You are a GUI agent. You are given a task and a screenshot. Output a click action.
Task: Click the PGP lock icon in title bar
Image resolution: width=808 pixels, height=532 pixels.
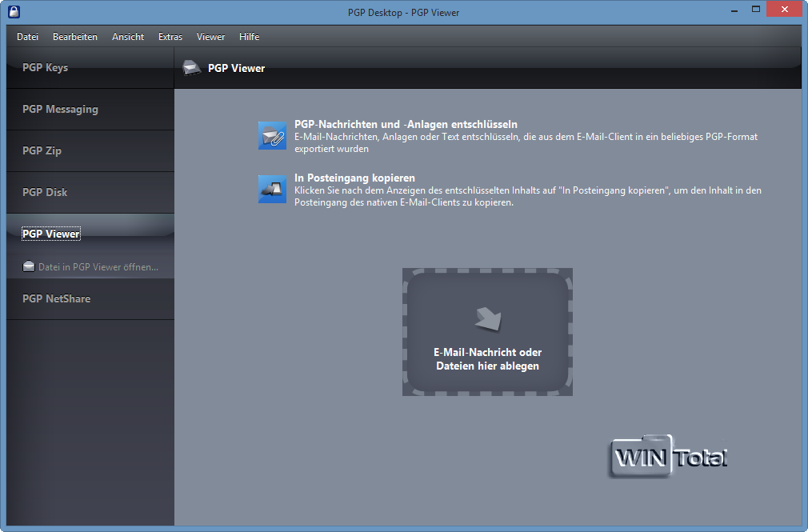[14, 11]
